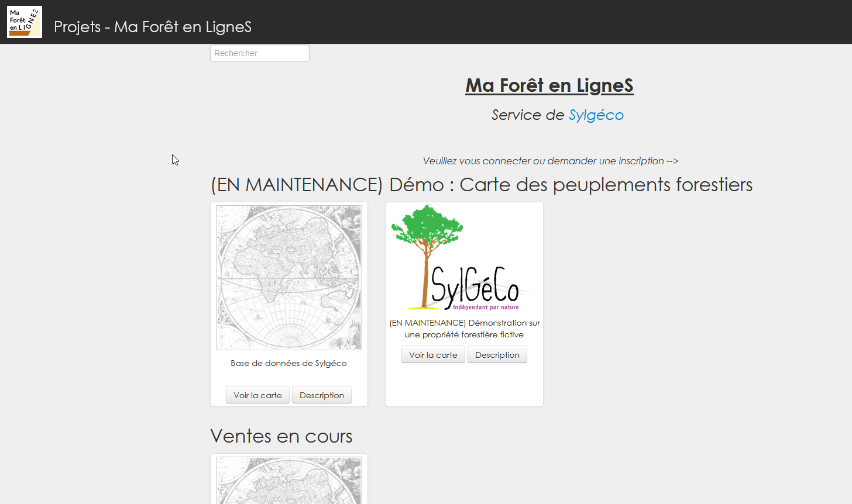The height and width of the screenshot is (504, 852).
Task: Open the world map thumbnail for Base de données de Sylgéco
Action: [289, 278]
